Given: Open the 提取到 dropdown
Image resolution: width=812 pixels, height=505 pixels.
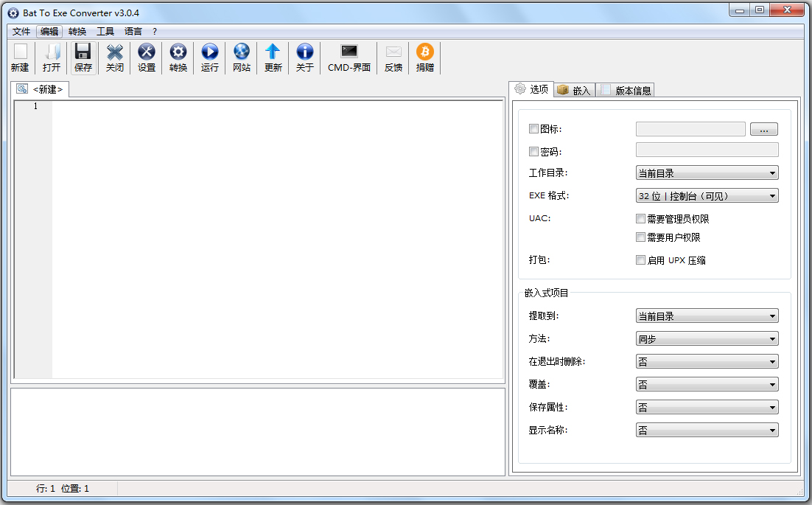Looking at the screenshot, I should coord(707,316).
